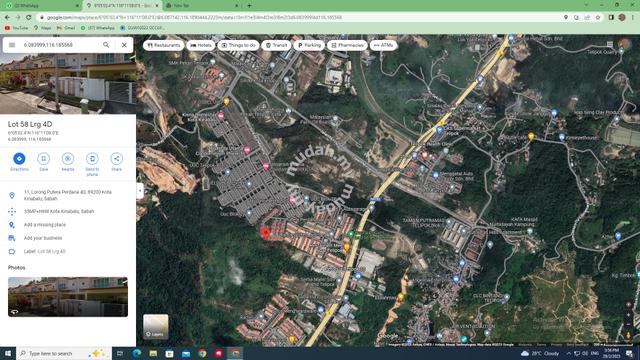Share location using the Share icon
The width and height of the screenshot is (640, 360).
pos(116,159)
